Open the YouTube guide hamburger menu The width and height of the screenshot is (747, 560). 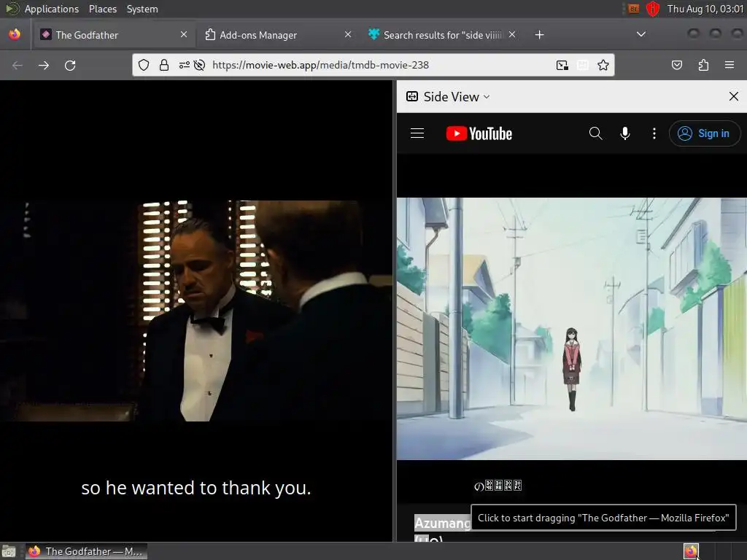click(417, 133)
